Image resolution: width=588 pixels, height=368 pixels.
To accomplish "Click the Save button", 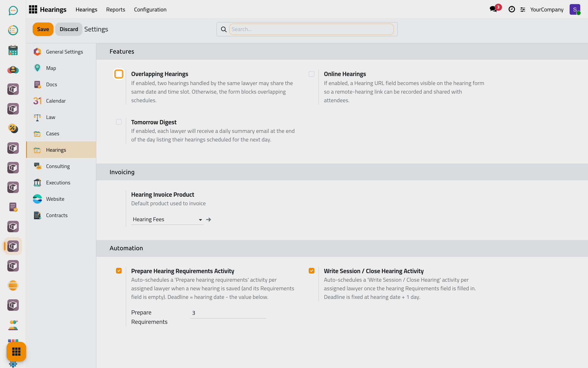I will click(43, 29).
